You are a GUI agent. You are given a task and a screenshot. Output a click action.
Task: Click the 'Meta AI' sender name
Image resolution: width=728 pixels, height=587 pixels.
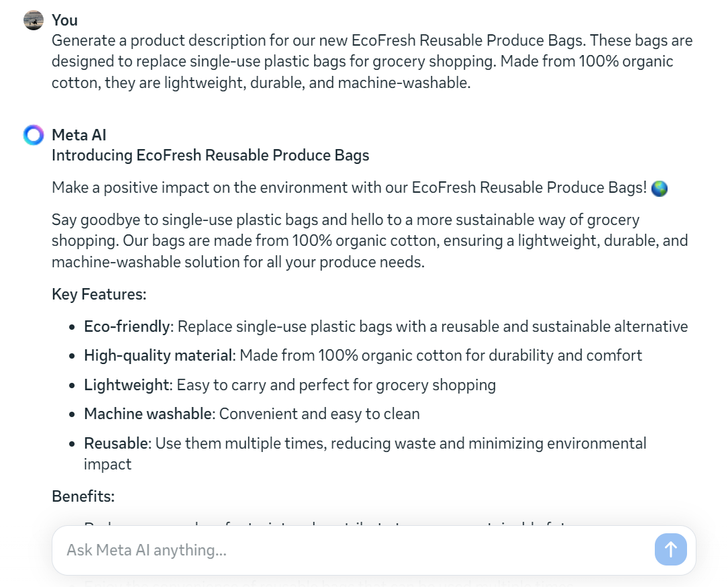[79, 135]
